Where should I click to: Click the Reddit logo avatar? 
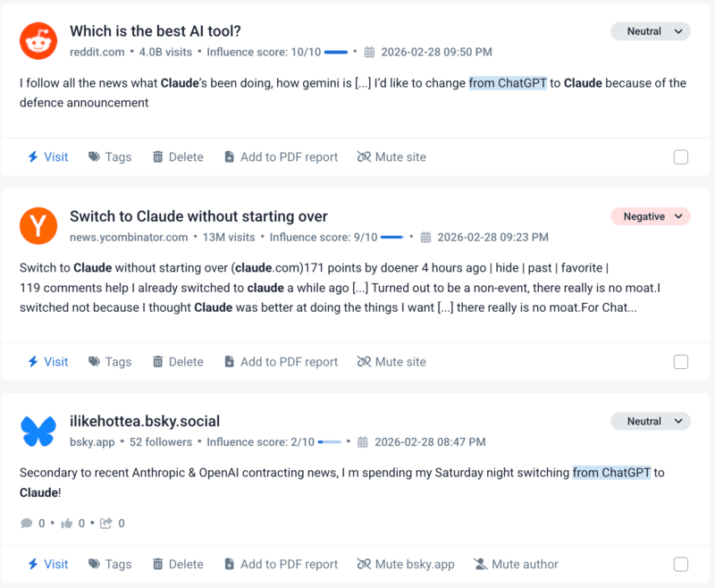coord(38,40)
